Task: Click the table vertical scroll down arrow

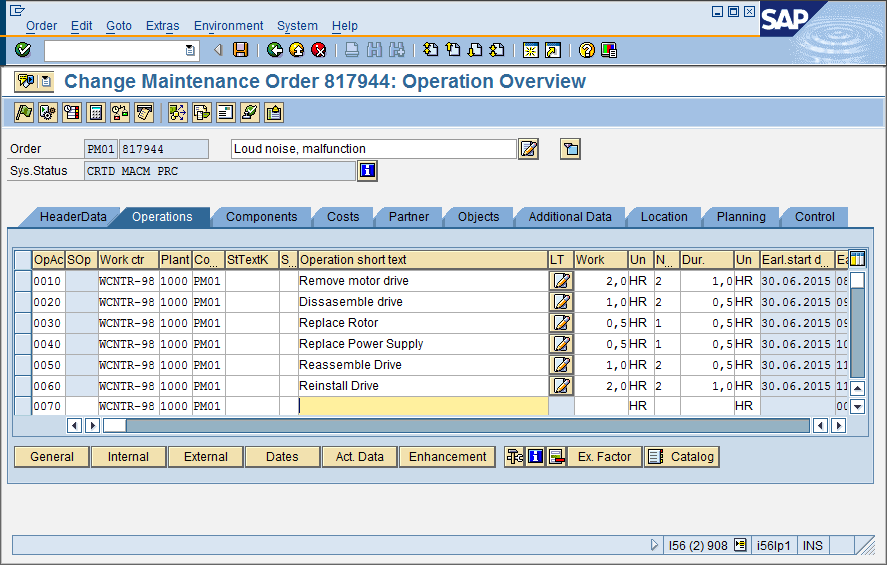Action: (x=858, y=407)
